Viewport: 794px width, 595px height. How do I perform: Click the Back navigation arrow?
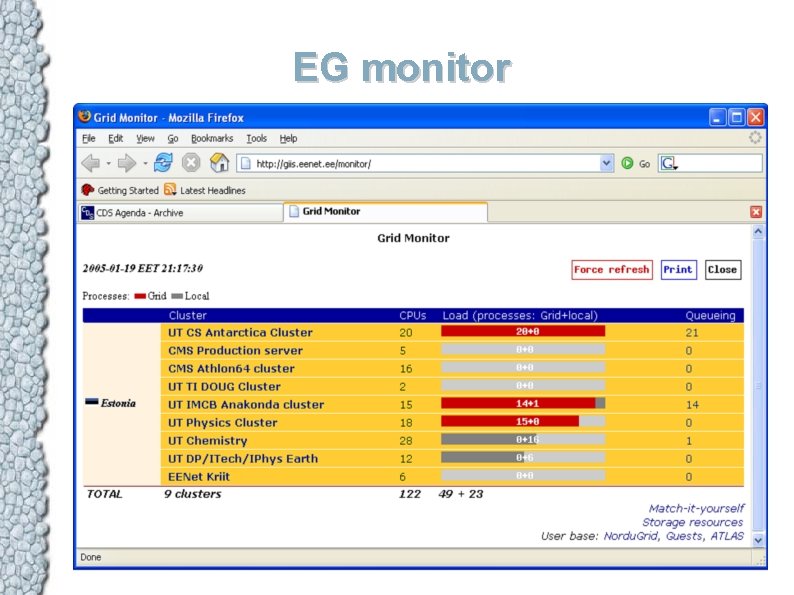point(91,163)
